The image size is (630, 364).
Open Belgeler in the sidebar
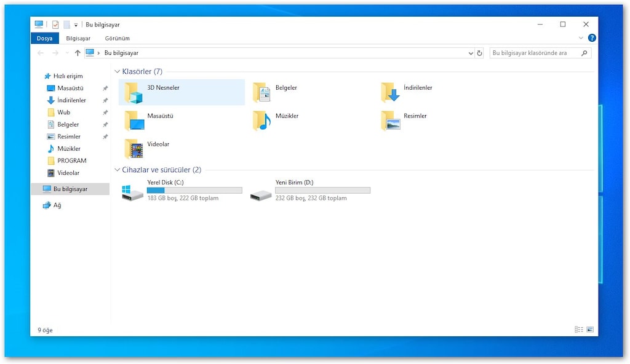pyautogui.click(x=63, y=124)
